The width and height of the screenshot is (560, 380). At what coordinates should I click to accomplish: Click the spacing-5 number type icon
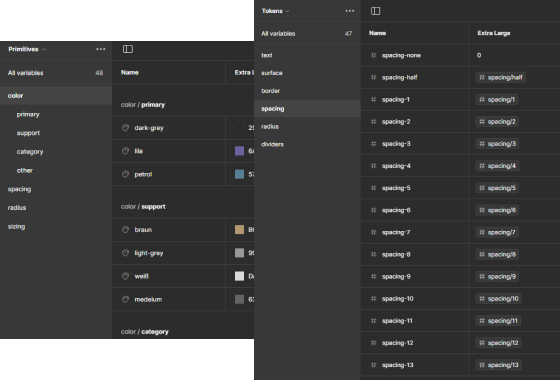tap(374, 188)
